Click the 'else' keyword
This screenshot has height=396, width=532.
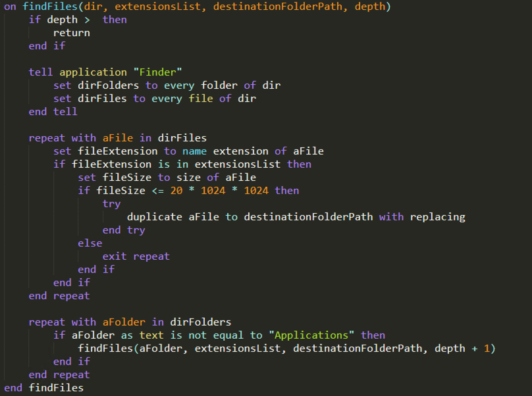(x=90, y=243)
